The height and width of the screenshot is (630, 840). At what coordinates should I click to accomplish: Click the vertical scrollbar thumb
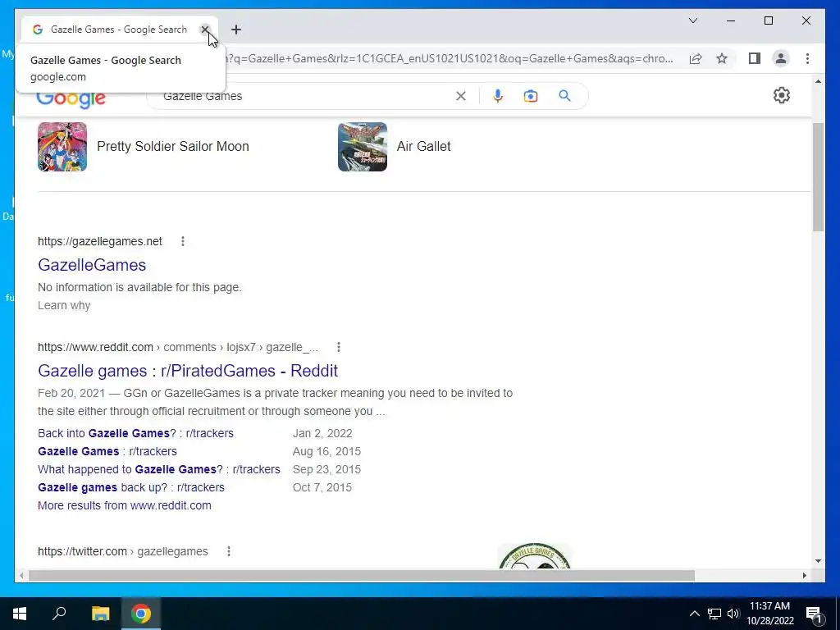click(x=818, y=177)
